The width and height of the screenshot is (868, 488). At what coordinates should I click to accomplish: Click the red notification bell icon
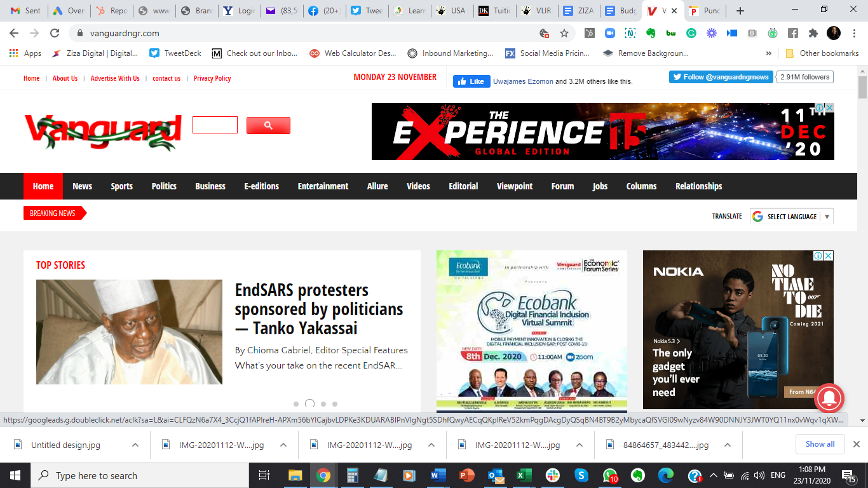[829, 398]
